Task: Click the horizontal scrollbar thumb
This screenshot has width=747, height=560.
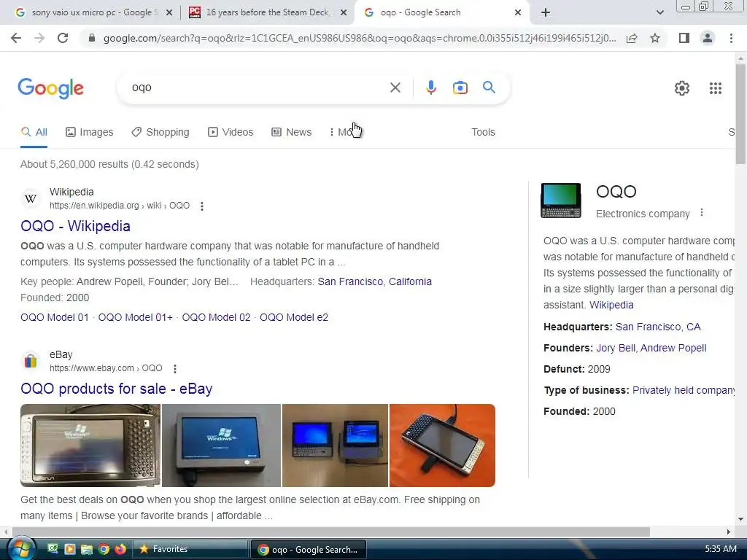Action: point(331,532)
